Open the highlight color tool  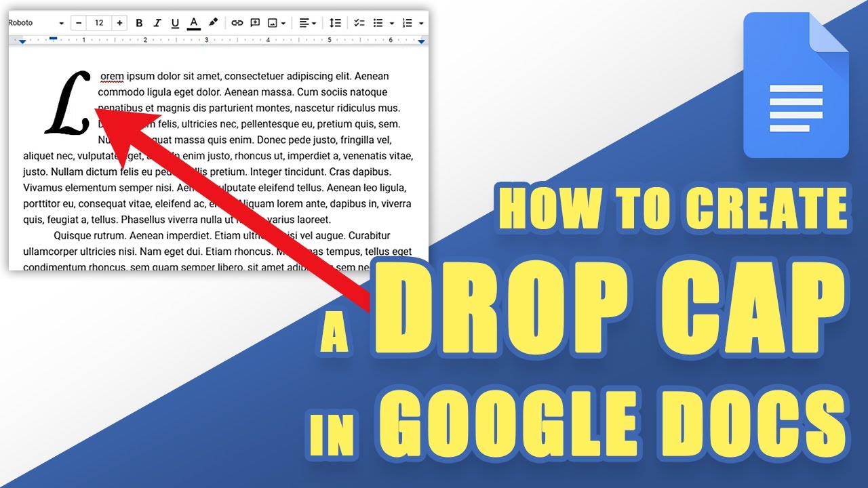(213, 23)
